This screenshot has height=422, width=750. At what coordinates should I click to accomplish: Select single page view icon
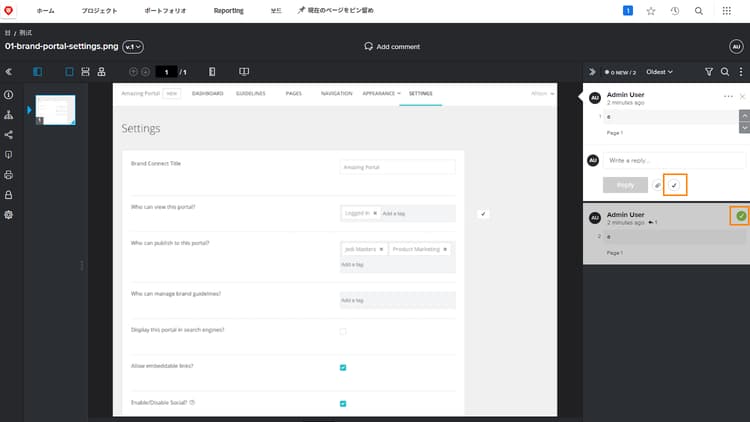(x=69, y=72)
